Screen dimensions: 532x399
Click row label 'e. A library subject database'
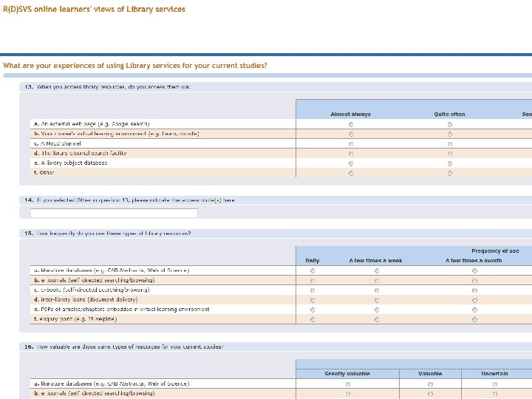pyautogui.click(x=71, y=163)
